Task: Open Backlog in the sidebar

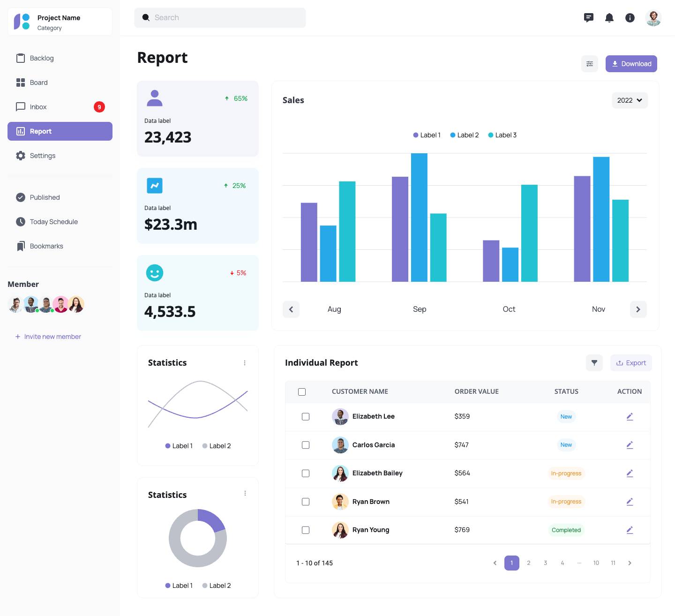Action: (x=42, y=58)
